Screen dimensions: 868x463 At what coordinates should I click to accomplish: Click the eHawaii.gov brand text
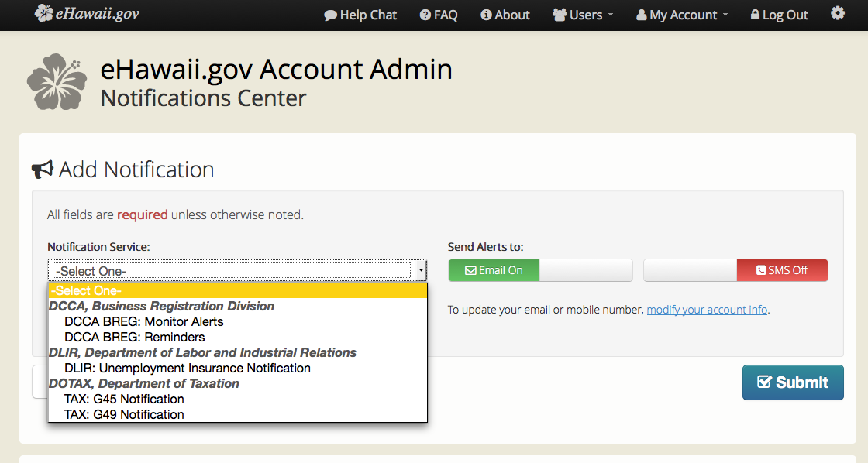click(x=98, y=13)
